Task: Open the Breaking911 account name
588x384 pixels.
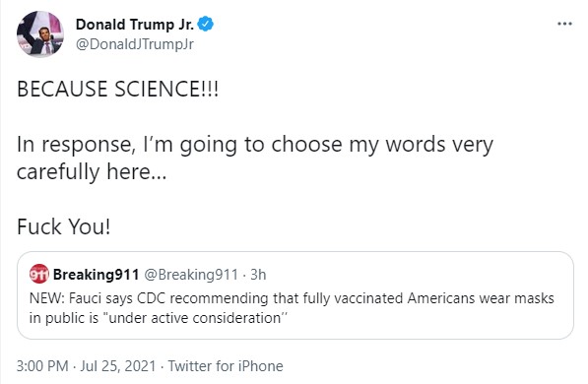Action: (x=96, y=275)
